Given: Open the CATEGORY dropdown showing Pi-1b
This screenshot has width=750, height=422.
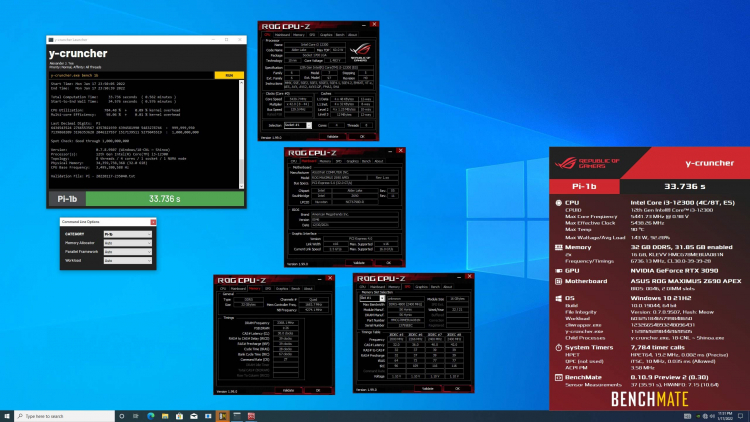Looking at the screenshot, I should point(126,233).
